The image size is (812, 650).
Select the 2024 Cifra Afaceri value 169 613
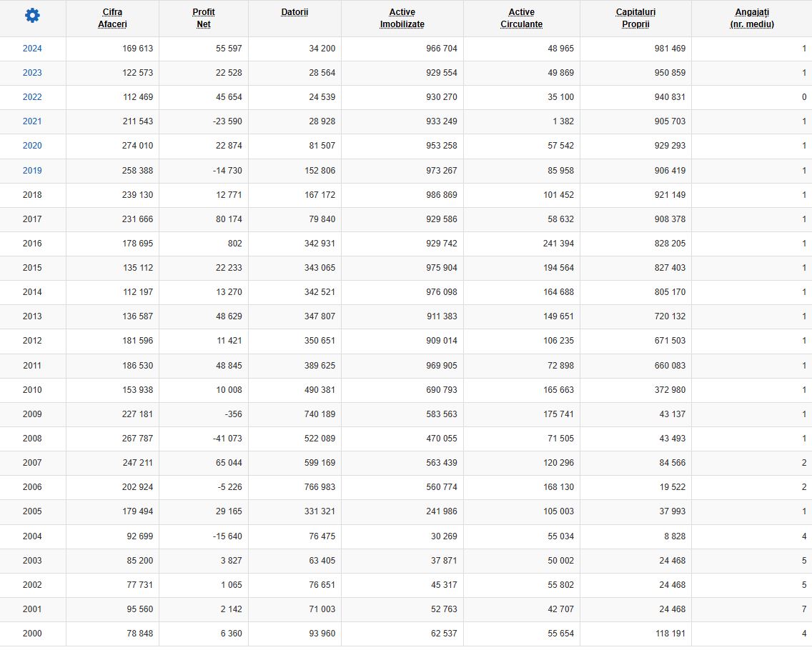[x=138, y=49]
